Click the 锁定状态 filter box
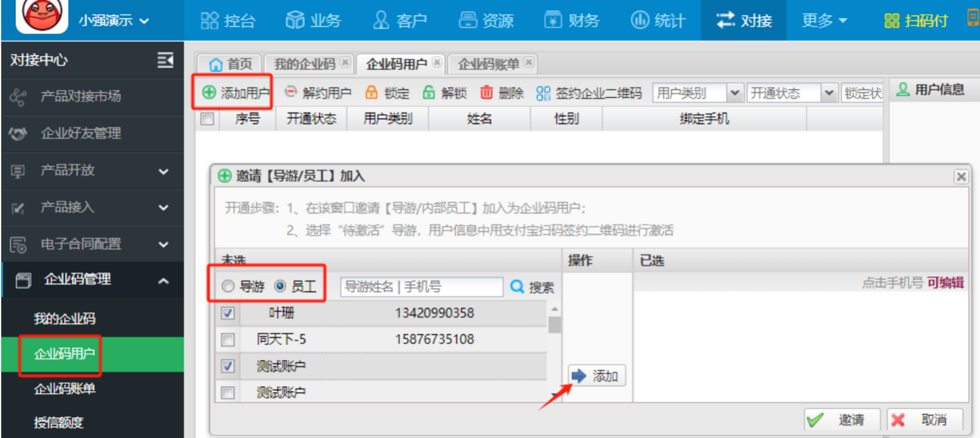This screenshot has height=438, width=980. pos(862,93)
